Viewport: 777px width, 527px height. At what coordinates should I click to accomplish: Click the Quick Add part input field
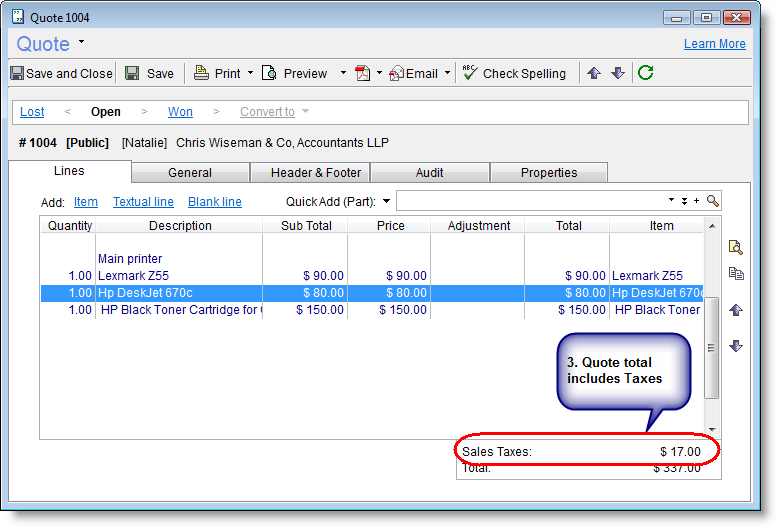(x=530, y=201)
